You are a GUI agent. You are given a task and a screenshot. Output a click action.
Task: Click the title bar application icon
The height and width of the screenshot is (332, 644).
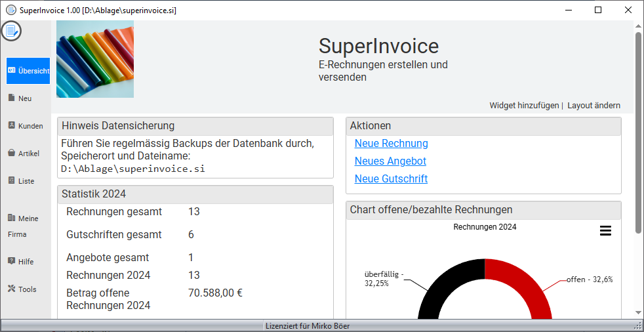(11, 10)
